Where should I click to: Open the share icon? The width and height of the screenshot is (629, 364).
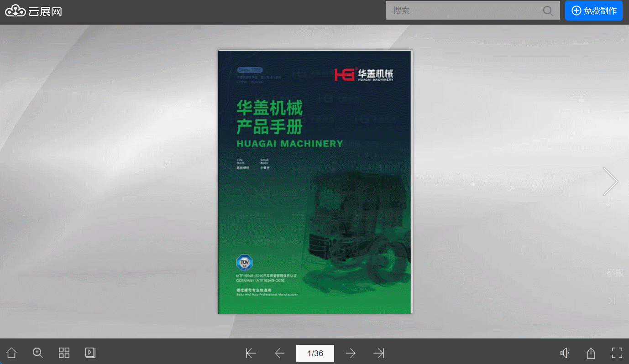click(x=591, y=353)
